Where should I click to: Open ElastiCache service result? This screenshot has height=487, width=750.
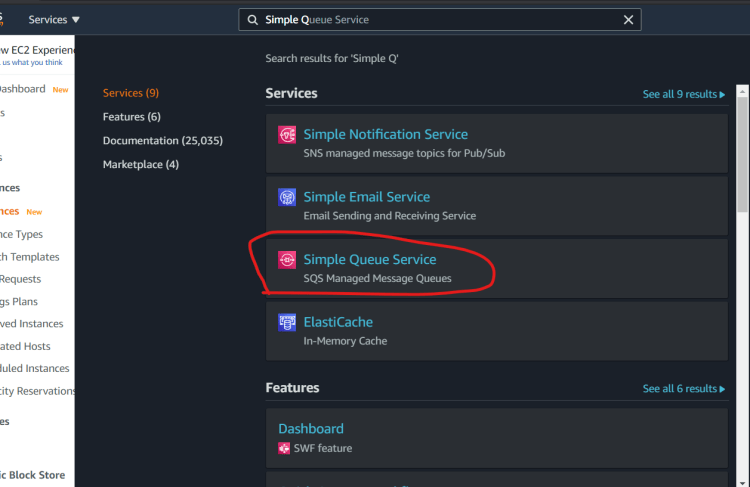pos(338,322)
